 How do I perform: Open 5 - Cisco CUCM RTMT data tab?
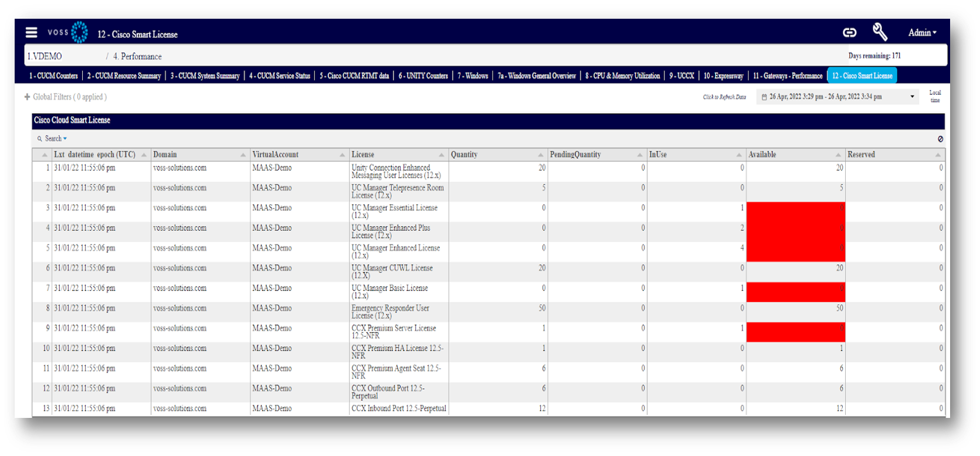coord(354,76)
